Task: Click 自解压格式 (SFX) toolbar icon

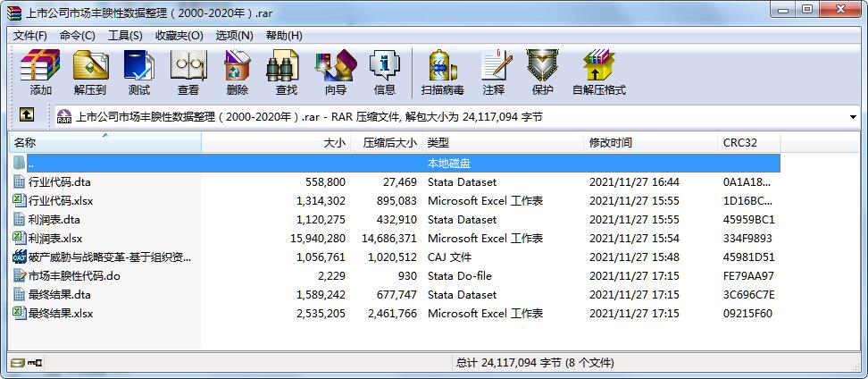Action: (x=598, y=72)
